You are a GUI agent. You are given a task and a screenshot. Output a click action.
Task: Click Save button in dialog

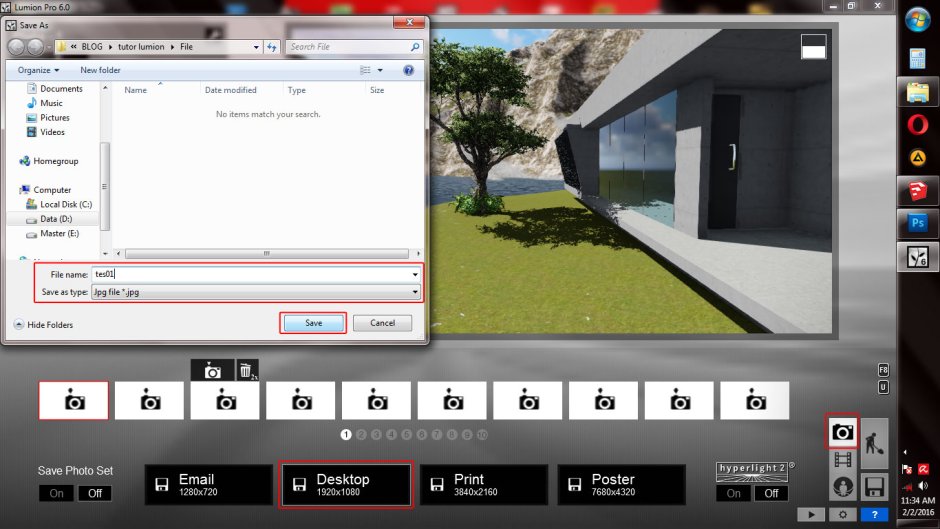(313, 323)
